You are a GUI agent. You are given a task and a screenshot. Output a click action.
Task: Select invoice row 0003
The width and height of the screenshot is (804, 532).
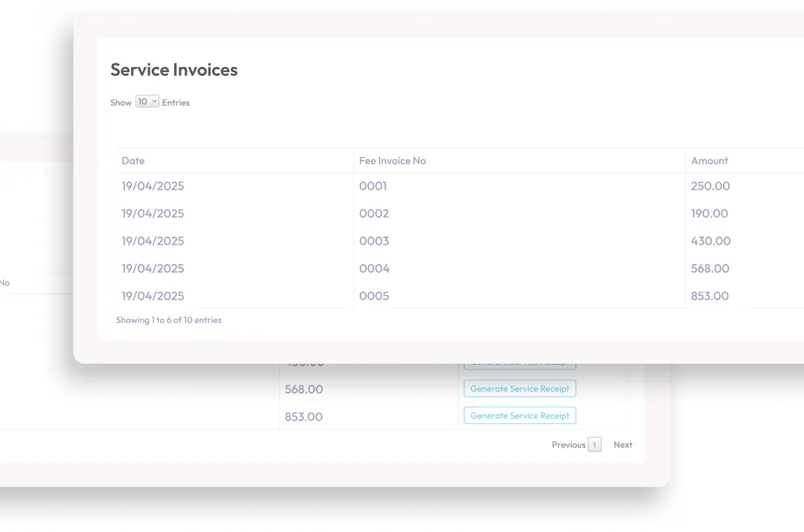(x=374, y=241)
